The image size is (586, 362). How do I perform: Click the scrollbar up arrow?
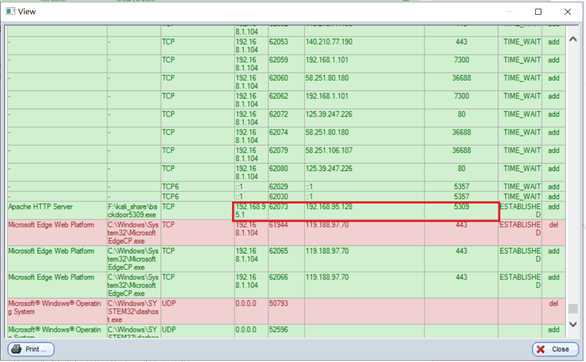click(x=573, y=39)
